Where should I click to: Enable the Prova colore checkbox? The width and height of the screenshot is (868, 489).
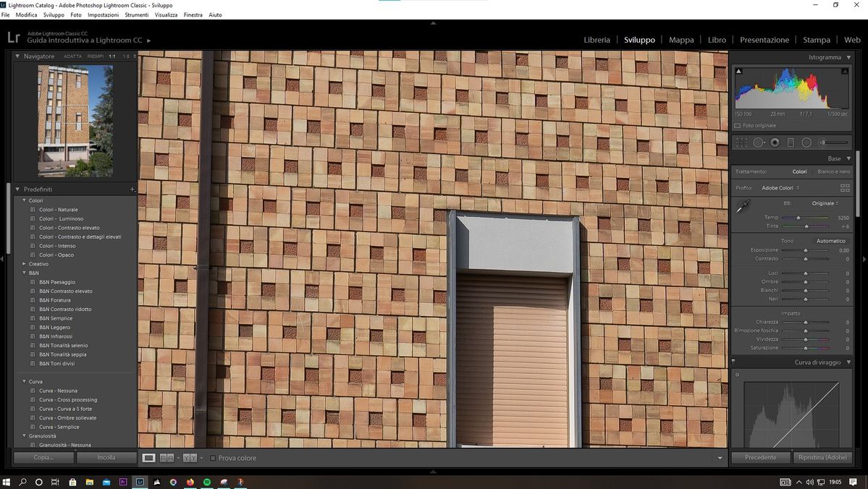(213, 458)
